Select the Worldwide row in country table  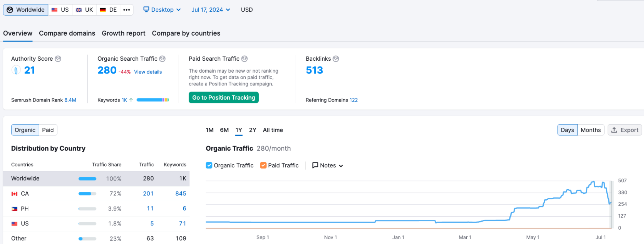(x=96, y=179)
